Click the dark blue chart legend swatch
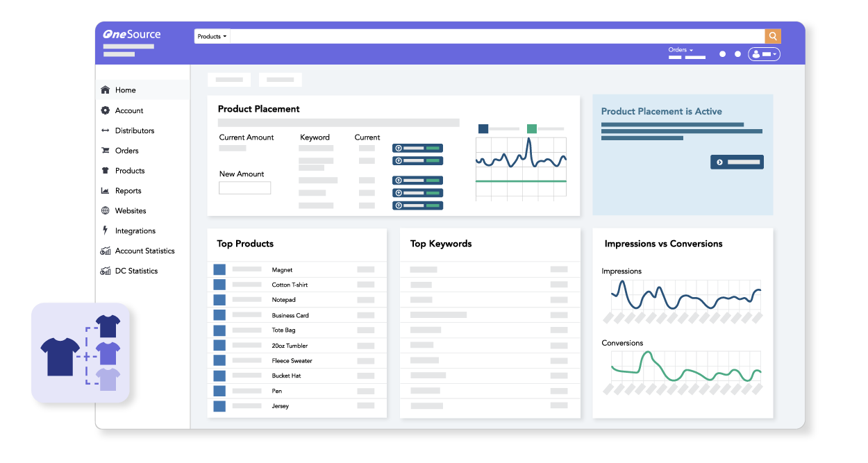The width and height of the screenshot is (868, 463). (483, 128)
